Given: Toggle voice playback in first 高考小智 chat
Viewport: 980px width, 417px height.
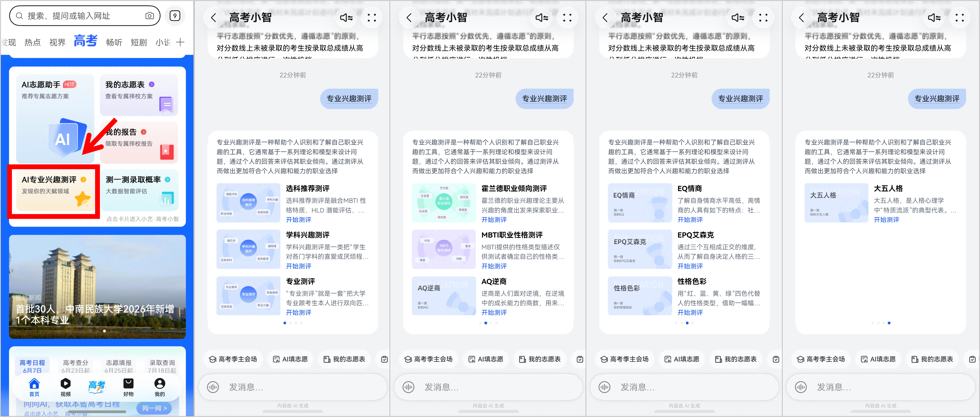Looking at the screenshot, I should 346,18.
